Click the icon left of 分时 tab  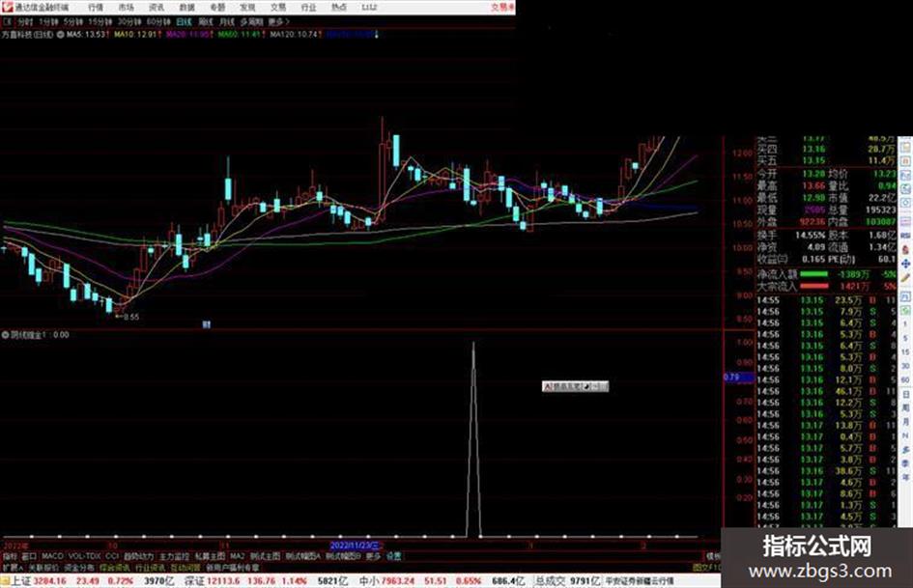tap(8, 21)
